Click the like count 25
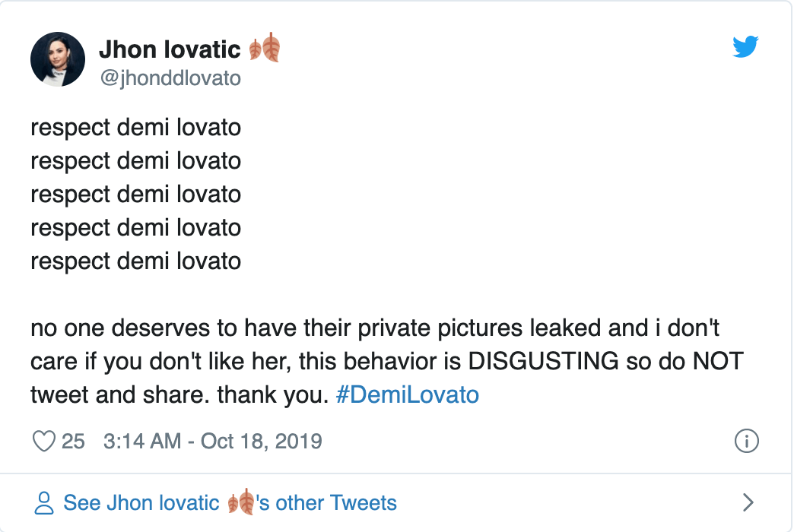Viewport: 794px width, 532px height. (73, 441)
